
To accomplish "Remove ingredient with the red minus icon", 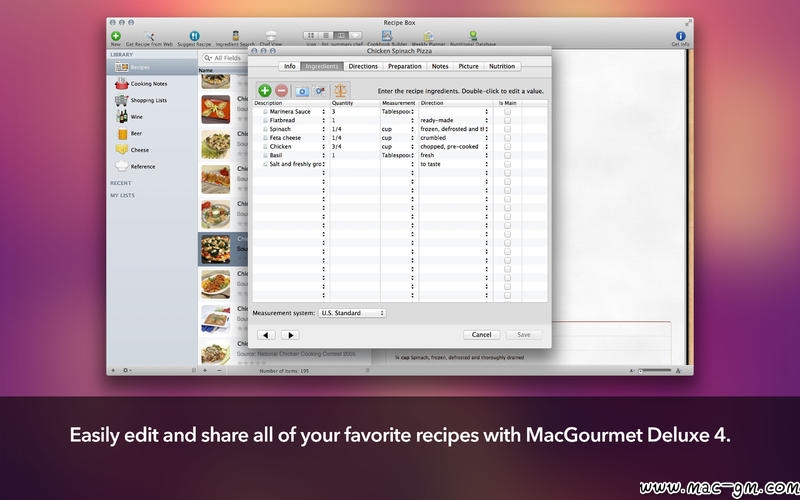I will click(x=282, y=91).
